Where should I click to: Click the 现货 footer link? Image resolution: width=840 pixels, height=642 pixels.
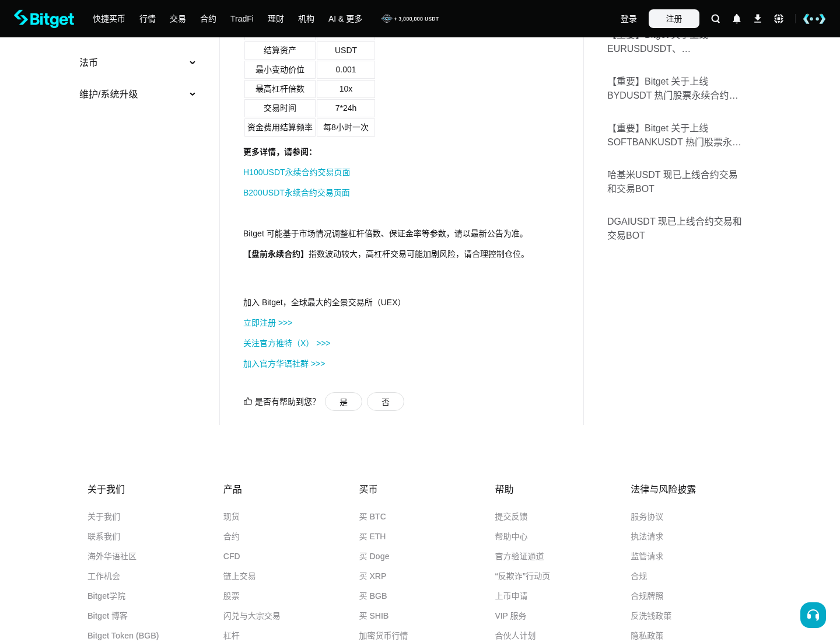pyautogui.click(x=232, y=517)
